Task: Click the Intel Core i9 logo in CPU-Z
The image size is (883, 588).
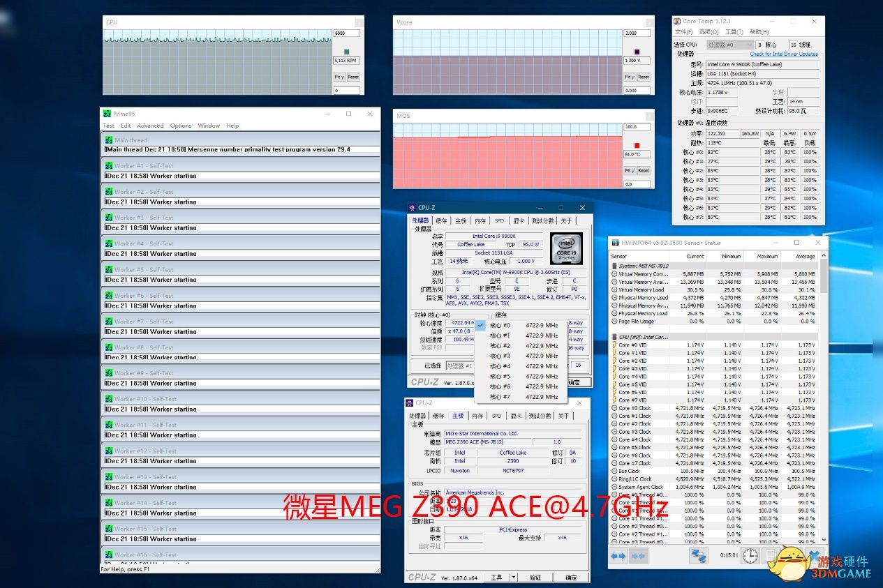Action: [x=566, y=248]
